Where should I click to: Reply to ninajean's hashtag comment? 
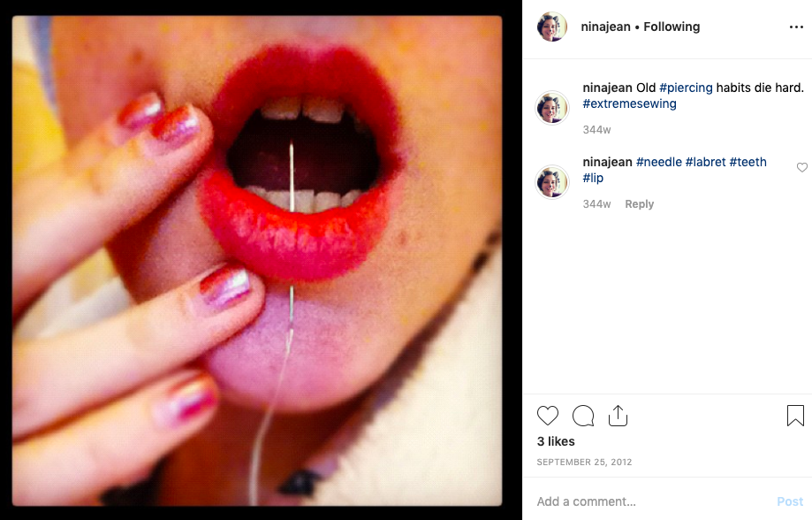639,204
